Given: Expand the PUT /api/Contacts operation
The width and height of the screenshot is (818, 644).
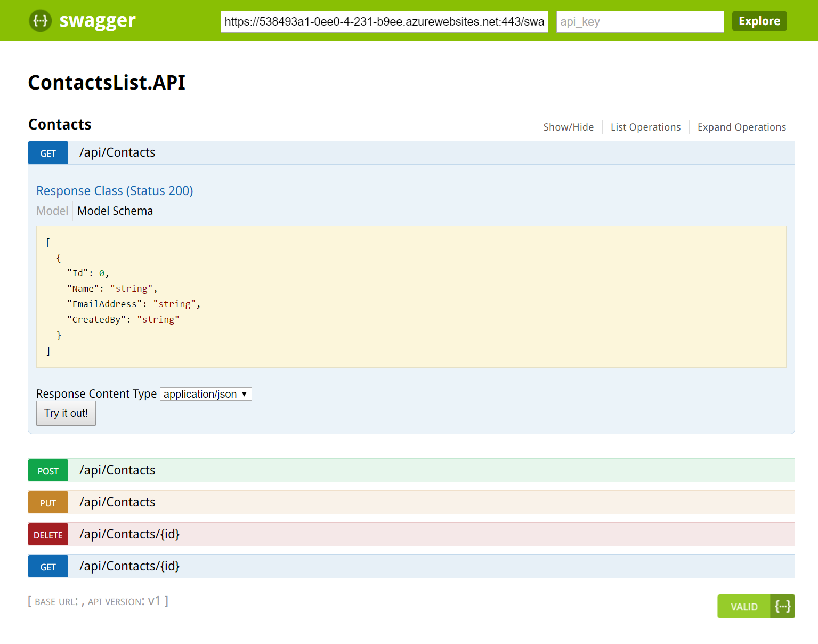Looking at the screenshot, I should [x=117, y=502].
